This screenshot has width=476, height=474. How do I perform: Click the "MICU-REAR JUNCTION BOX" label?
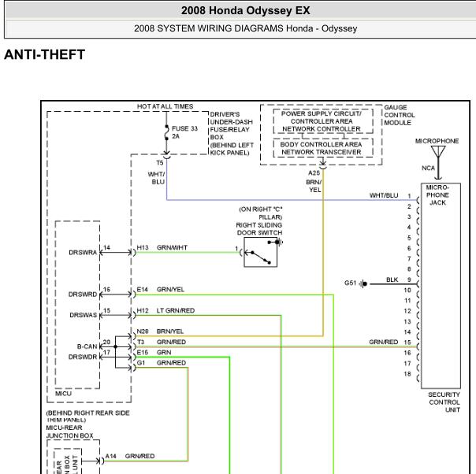coord(69,431)
